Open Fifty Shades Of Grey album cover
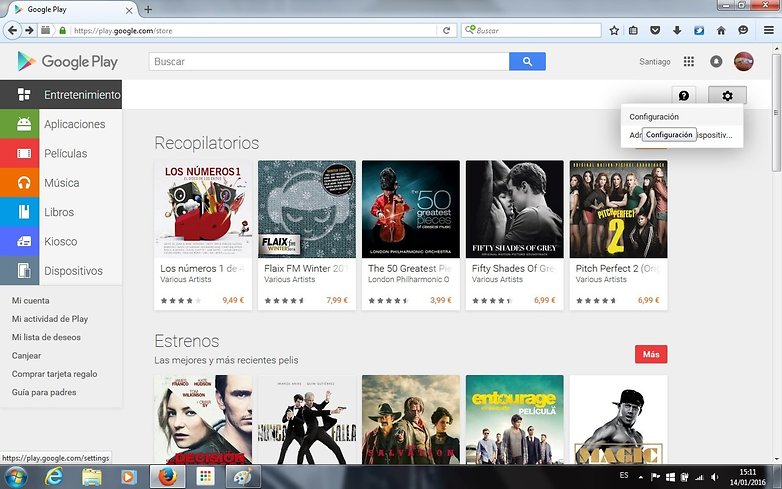Image resolution: width=782 pixels, height=489 pixels. [515, 209]
